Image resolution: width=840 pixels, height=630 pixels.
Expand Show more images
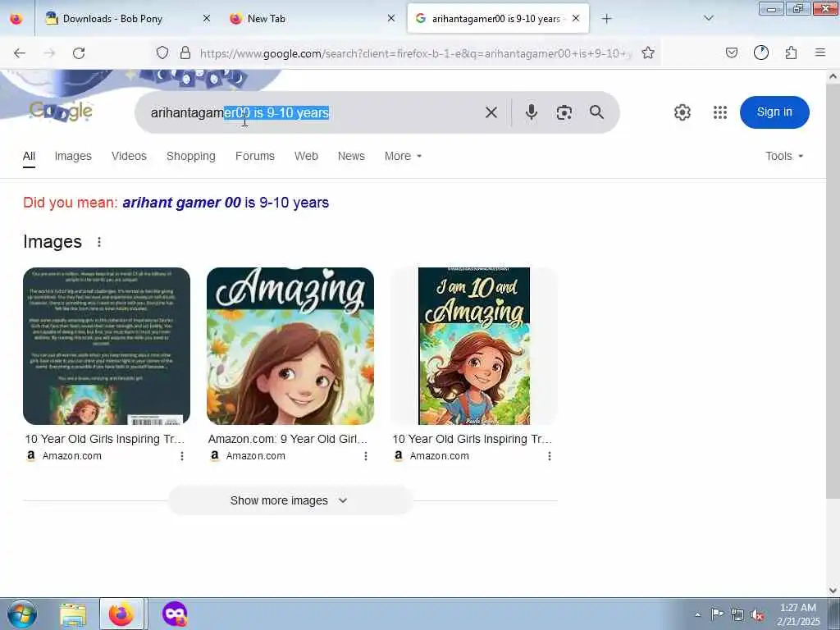(290, 500)
